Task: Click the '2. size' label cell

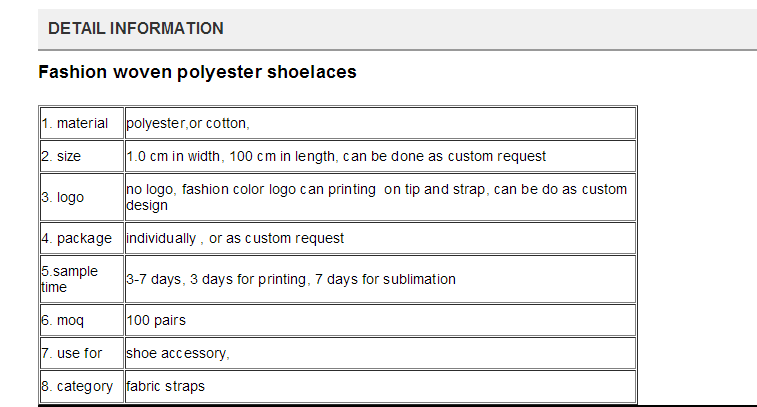Action: click(x=82, y=156)
